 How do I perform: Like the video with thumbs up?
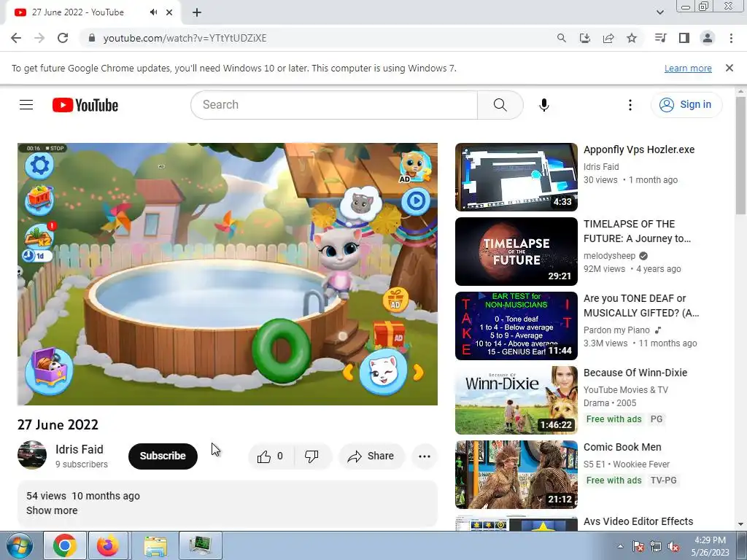click(x=271, y=456)
